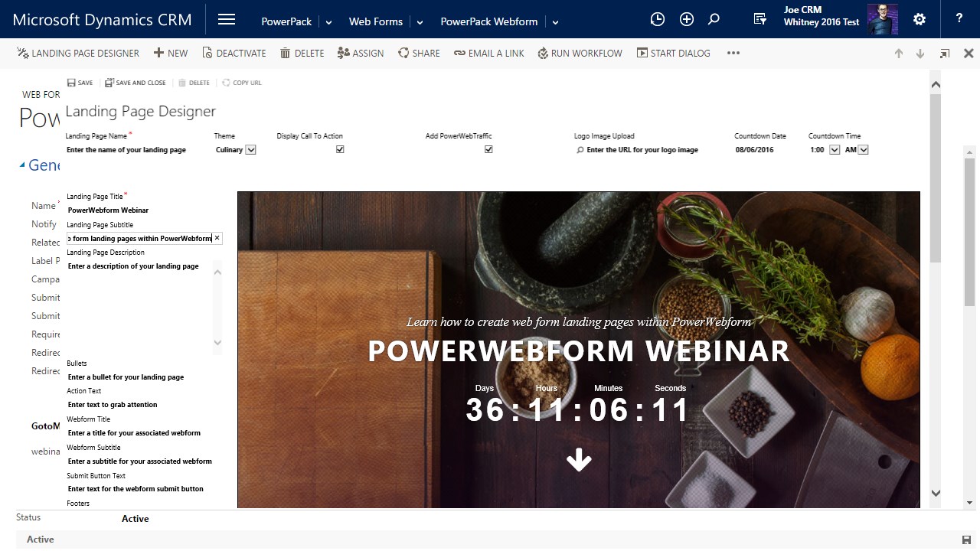
Task: Open recently viewed items clock icon
Action: [657, 20]
